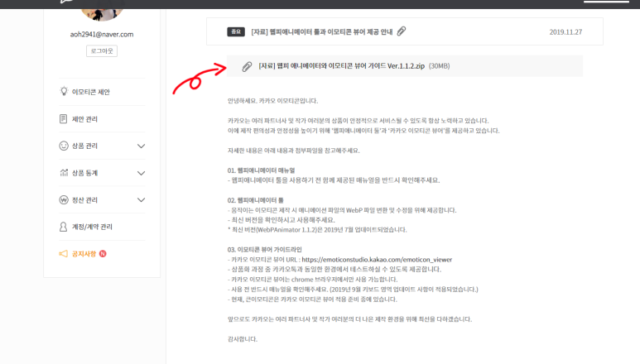Click the closing text 감사합니다.

[x=243, y=338]
